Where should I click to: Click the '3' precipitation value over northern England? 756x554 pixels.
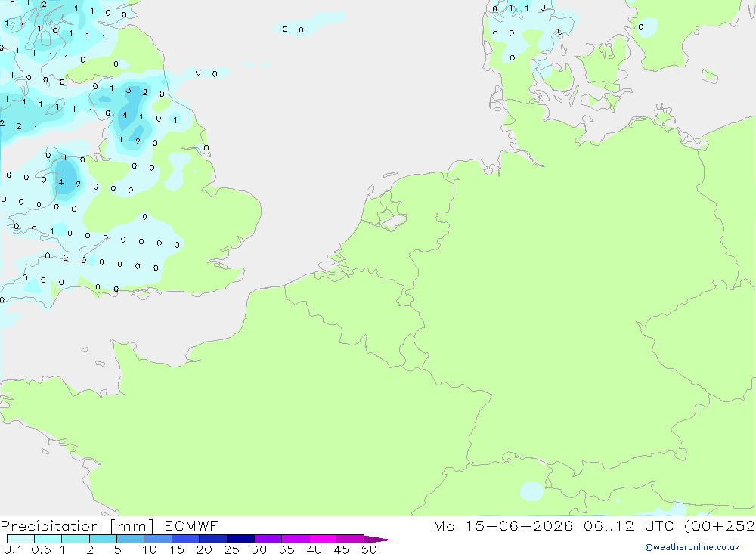click(x=129, y=90)
